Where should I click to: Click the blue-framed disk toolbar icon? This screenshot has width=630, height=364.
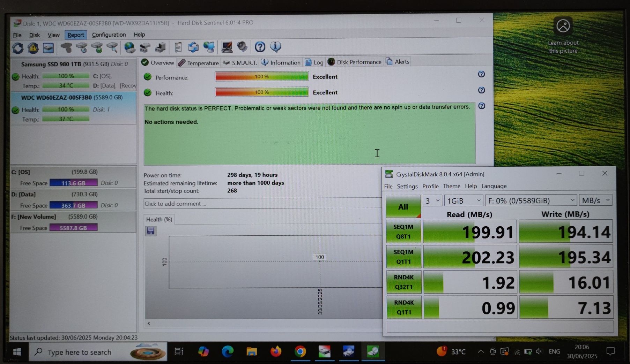(x=49, y=47)
